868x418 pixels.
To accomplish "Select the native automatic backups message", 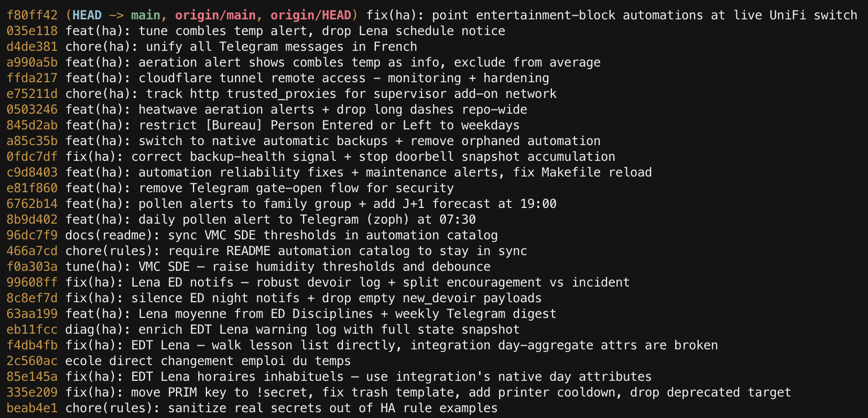I will (333, 141).
